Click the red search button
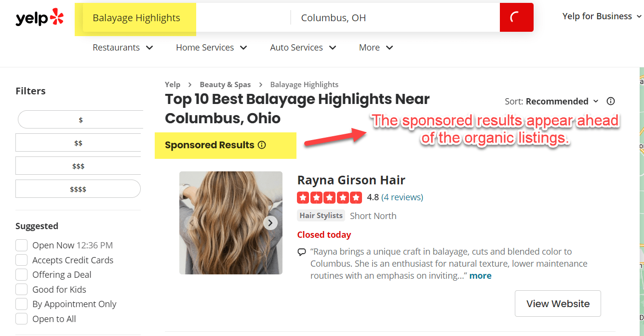The height and width of the screenshot is (336, 644). [x=517, y=17]
